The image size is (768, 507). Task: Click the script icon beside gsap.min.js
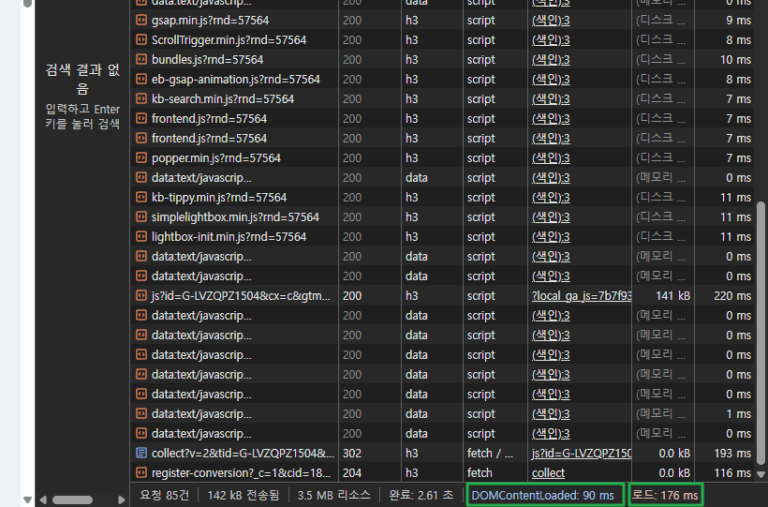(142, 20)
